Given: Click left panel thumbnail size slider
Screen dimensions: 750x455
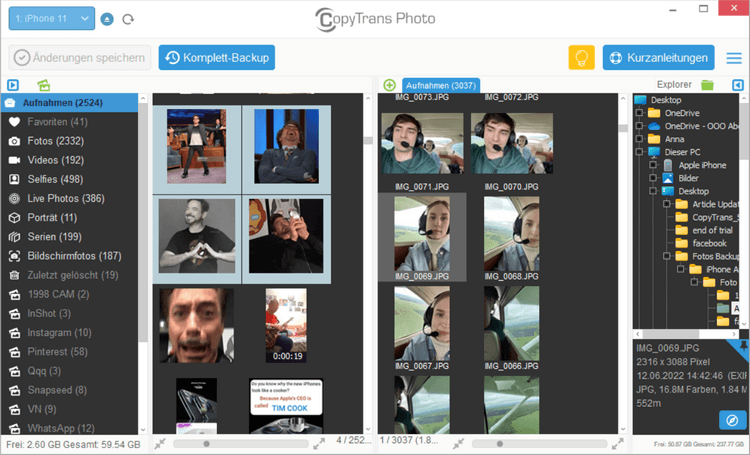Looking at the screenshot, I should [x=241, y=444].
